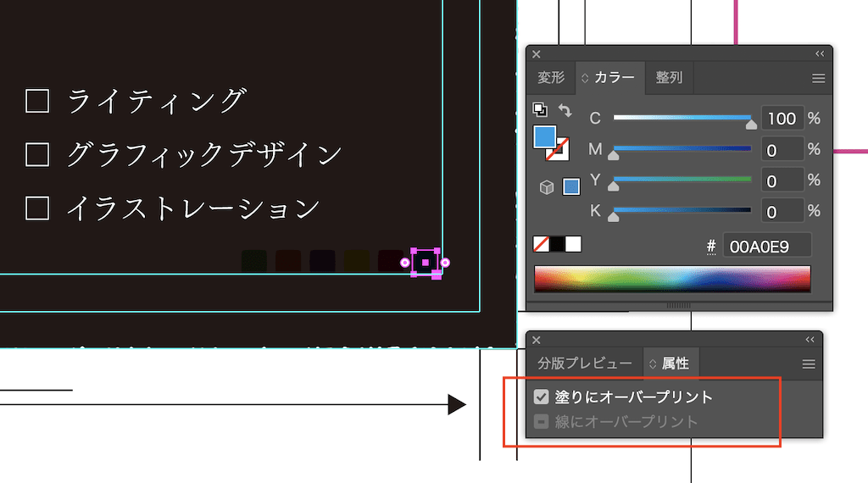Click the Y (yellow) slider track
Image resolution: width=868 pixels, height=483 pixels.
tap(682, 179)
